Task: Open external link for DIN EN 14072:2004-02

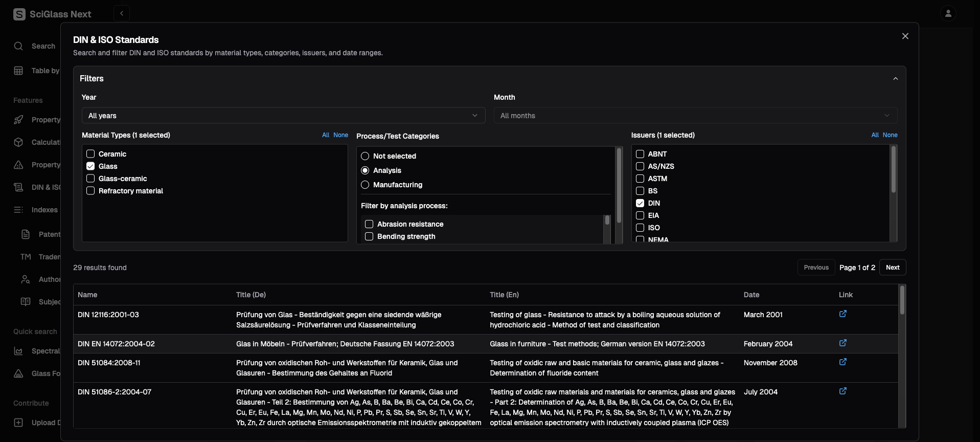Action: [x=842, y=343]
